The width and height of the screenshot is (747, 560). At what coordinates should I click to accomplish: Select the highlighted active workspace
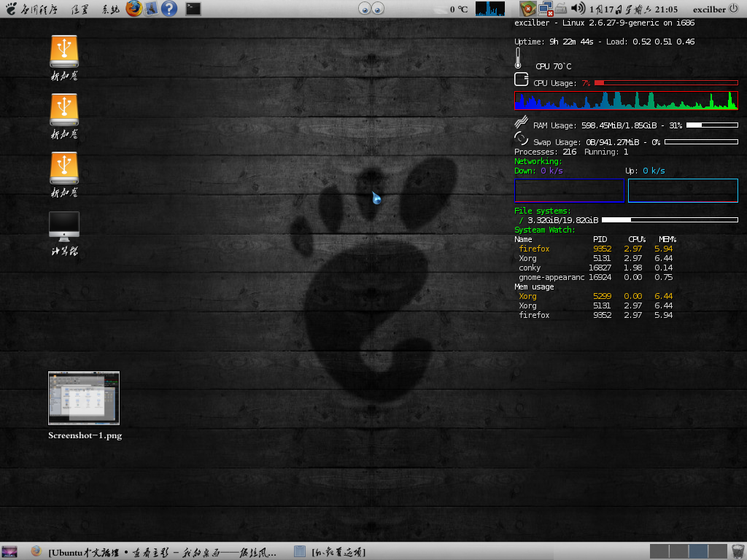[x=698, y=551]
